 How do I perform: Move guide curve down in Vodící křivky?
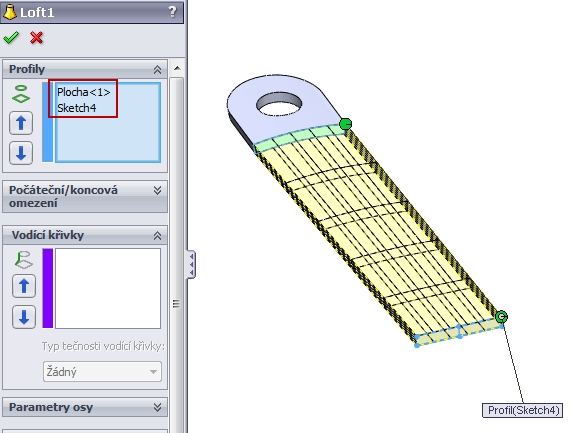[x=24, y=317]
